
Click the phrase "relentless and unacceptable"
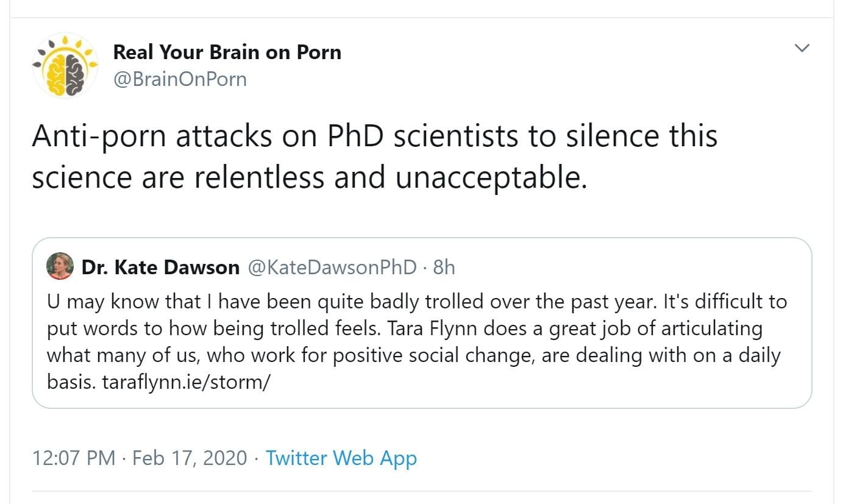pyautogui.click(x=393, y=177)
